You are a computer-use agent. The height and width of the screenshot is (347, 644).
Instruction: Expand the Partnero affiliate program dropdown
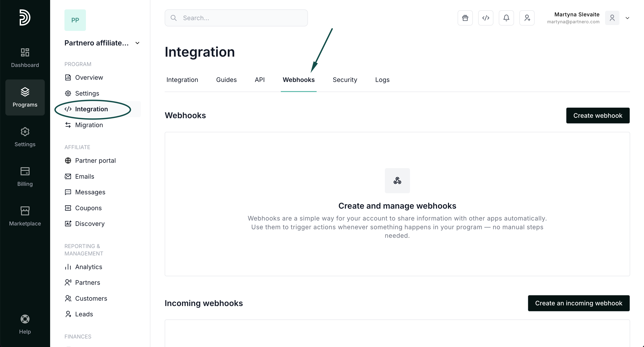pyautogui.click(x=137, y=43)
